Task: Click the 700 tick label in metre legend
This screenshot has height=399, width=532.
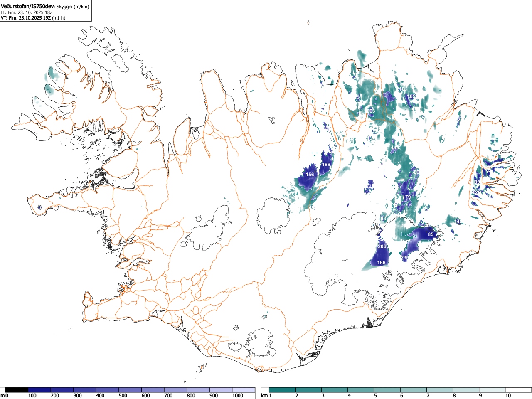Action: [168, 396]
